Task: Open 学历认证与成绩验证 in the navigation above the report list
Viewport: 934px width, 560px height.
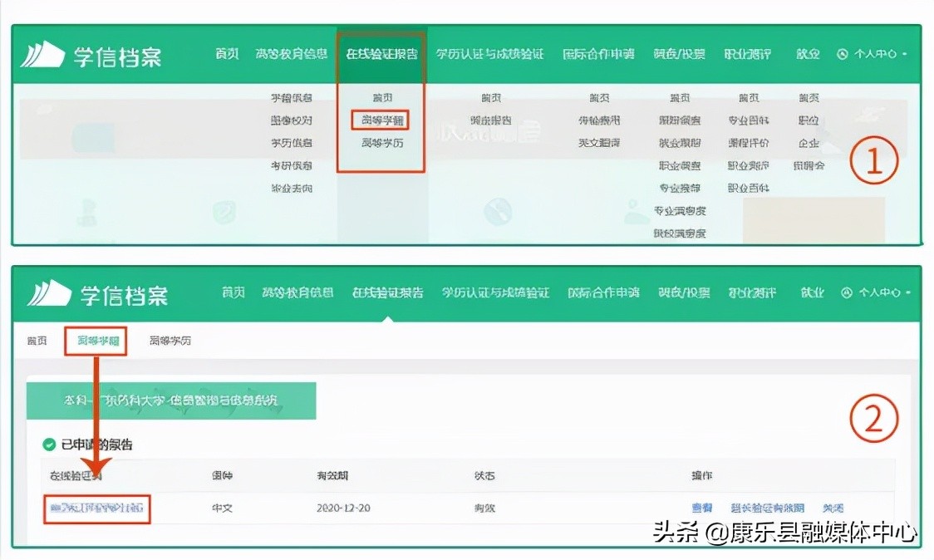Action: (x=495, y=292)
